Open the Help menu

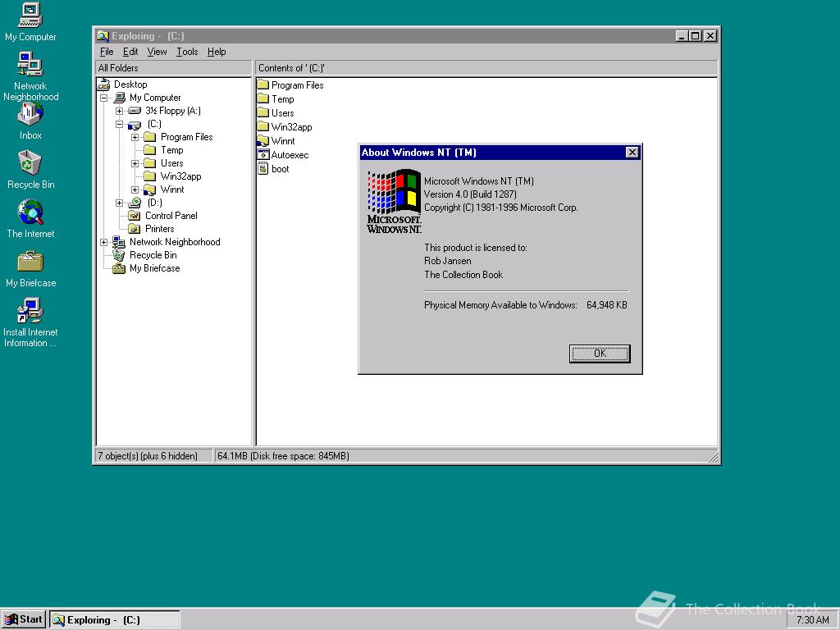(x=217, y=52)
